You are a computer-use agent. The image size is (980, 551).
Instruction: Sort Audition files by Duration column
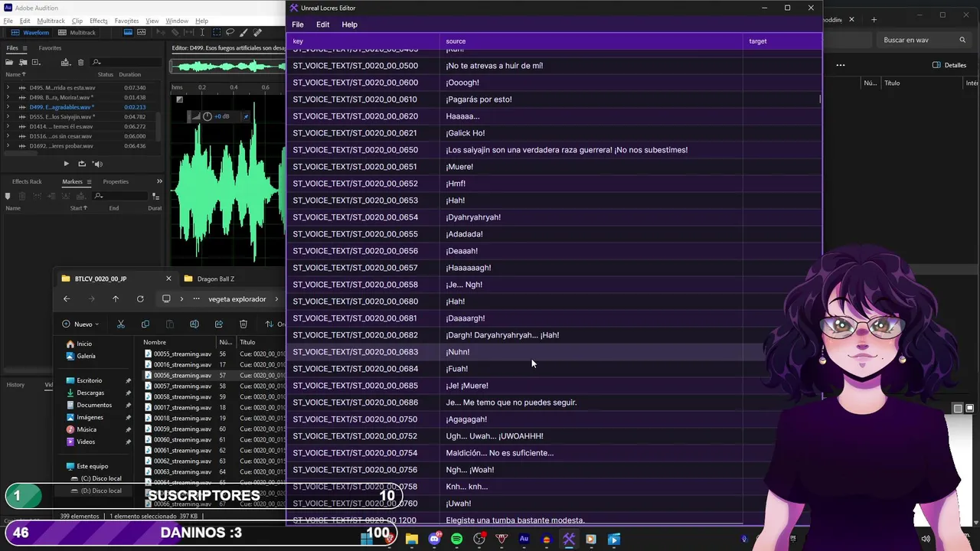click(x=129, y=74)
